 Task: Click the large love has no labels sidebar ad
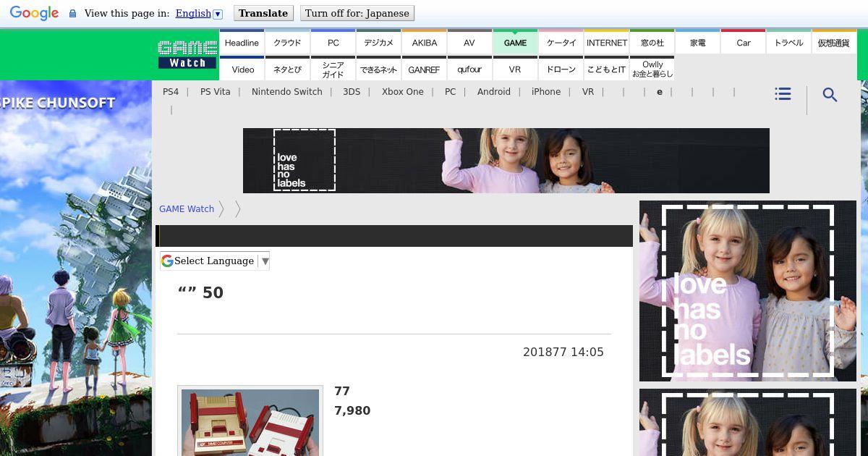pyautogui.click(x=748, y=291)
